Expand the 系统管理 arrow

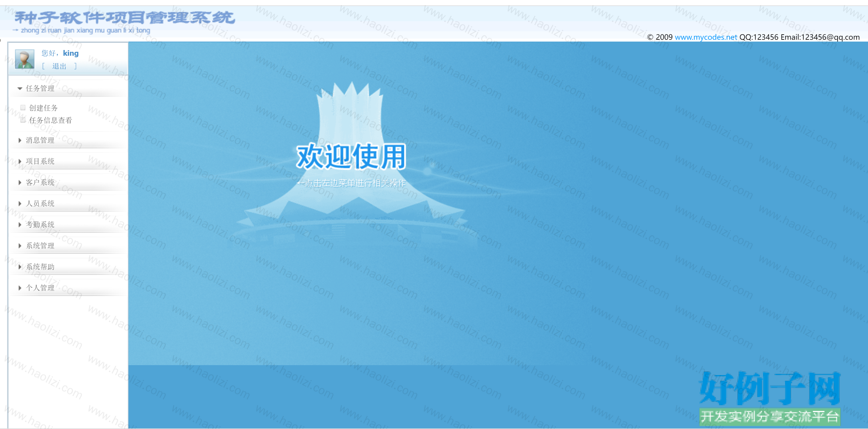20,246
